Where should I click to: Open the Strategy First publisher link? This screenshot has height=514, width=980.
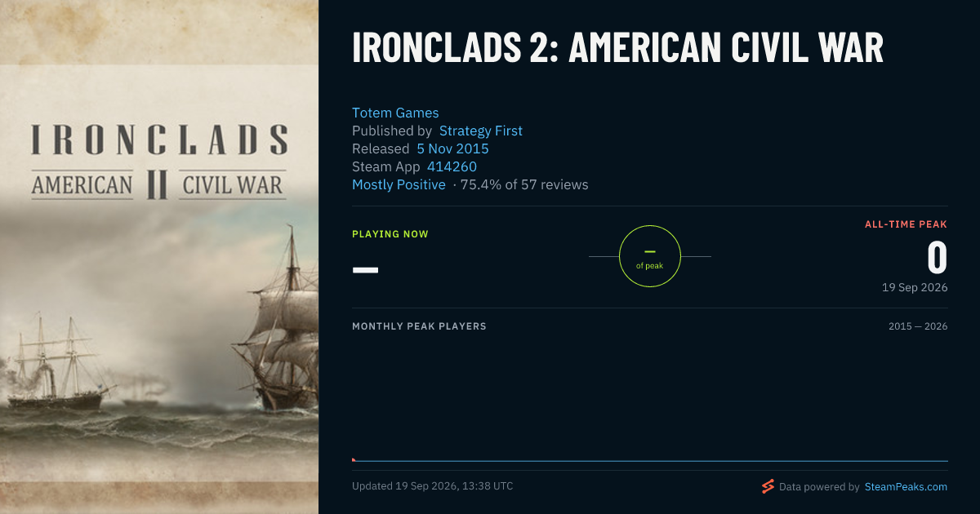tap(481, 131)
